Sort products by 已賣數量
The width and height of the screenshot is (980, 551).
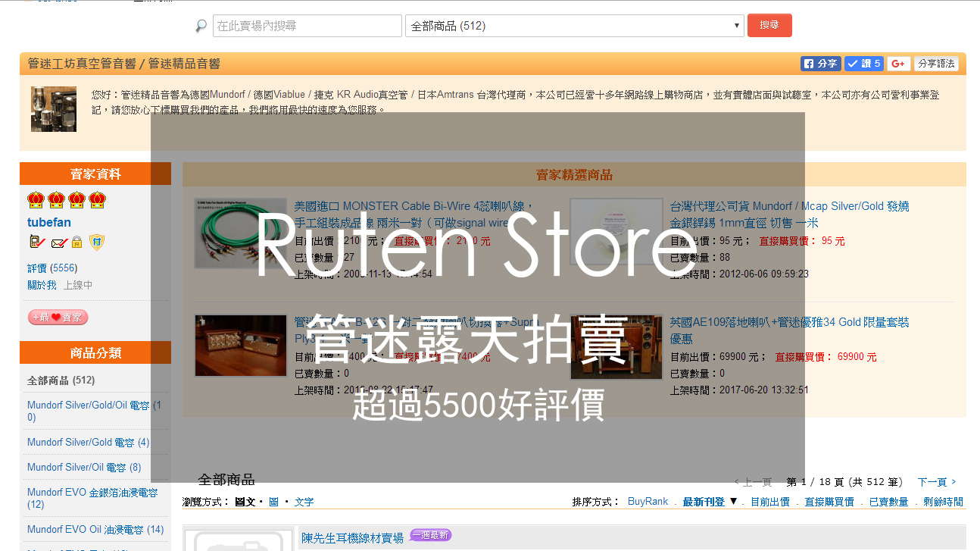click(888, 502)
